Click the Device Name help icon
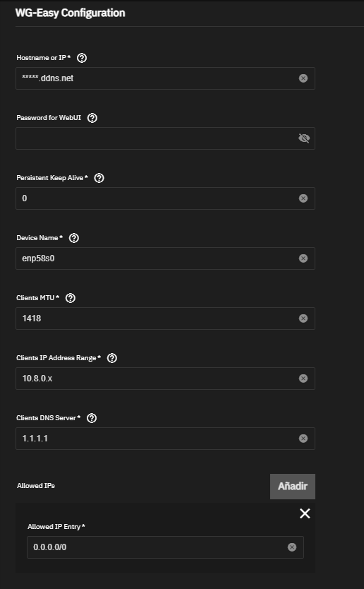364x589 pixels. (74, 238)
